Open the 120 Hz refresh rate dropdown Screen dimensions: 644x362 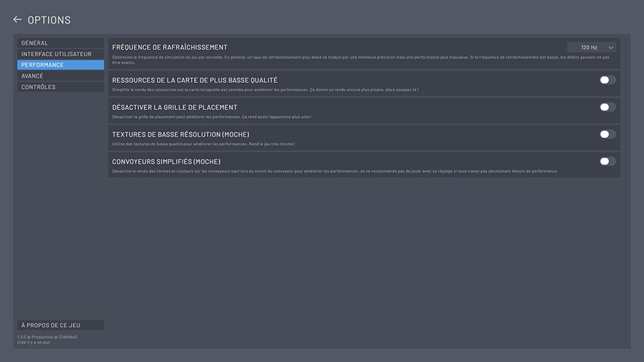pyautogui.click(x=592, y=47)
